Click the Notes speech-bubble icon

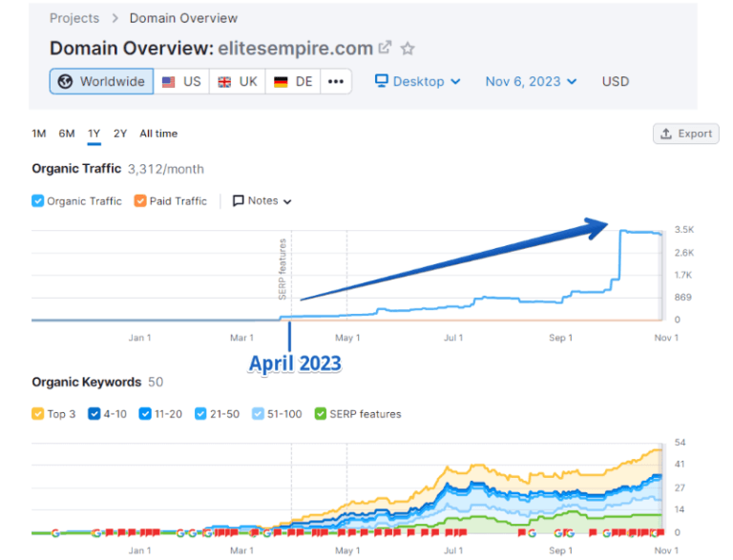tap(239, 201)
